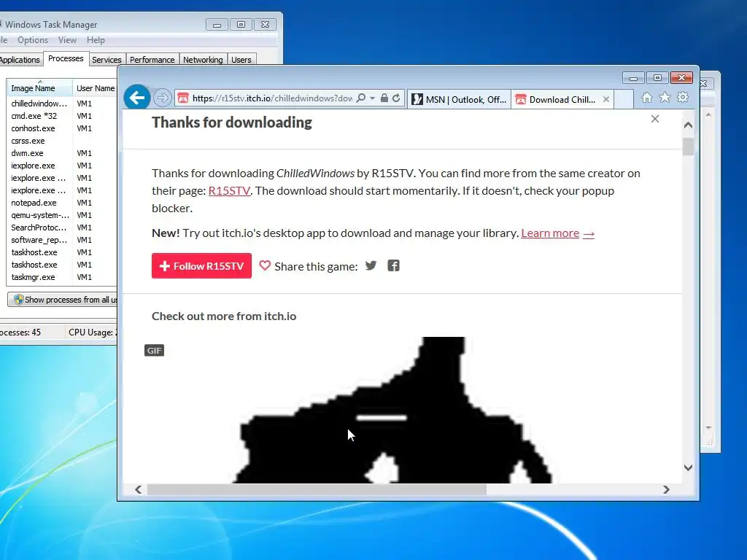The image size is (747, 560).
Task: Minimize the Internet Explorer window
Action: coord(633,77)
